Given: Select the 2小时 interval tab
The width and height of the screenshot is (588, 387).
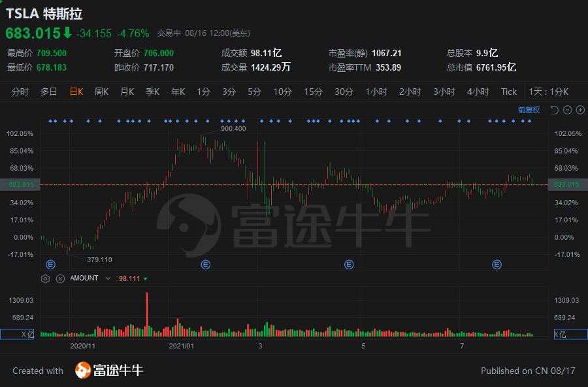Looking at the screenshot, I should [x=410, y=92].
